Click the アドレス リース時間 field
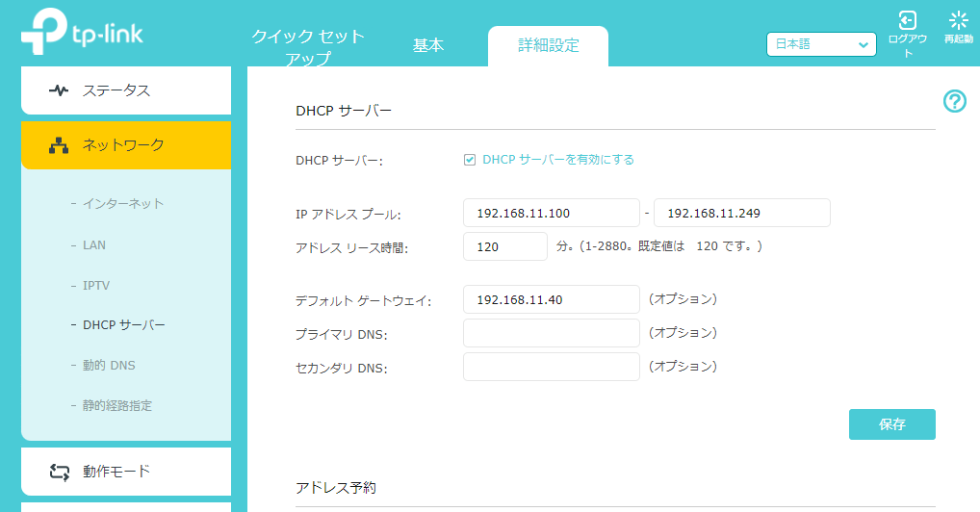980x512 pixels. [x=504, y=246]
